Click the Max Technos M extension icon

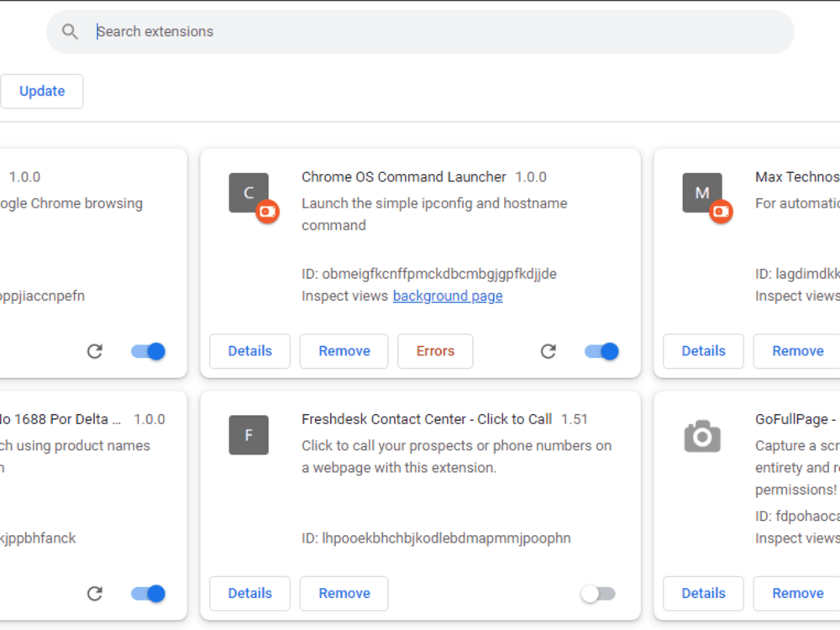[x=702, y=192]
